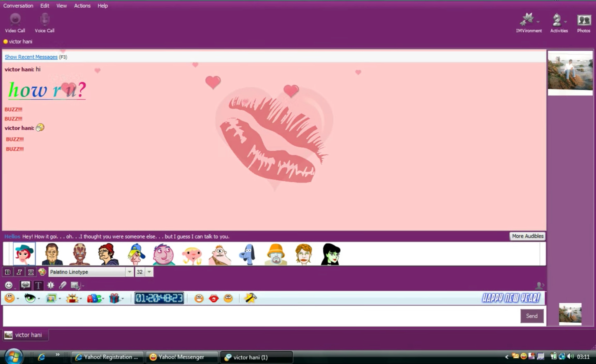596x364 pixels.
Task: Play the Hellos audible with the redhead avatar
Action: click(24, 254)
